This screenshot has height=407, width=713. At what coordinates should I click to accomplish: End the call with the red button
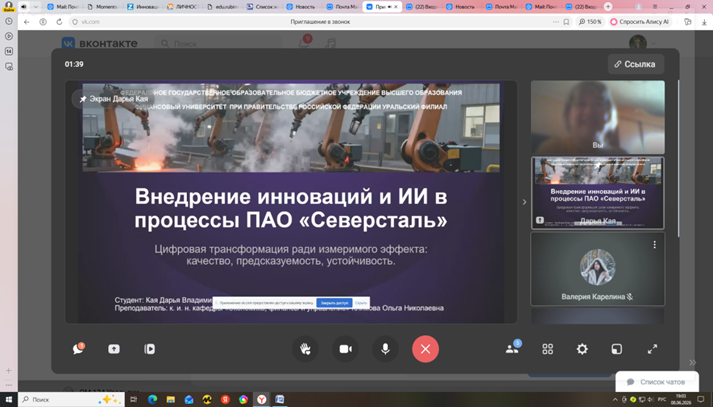pos(425,349)
